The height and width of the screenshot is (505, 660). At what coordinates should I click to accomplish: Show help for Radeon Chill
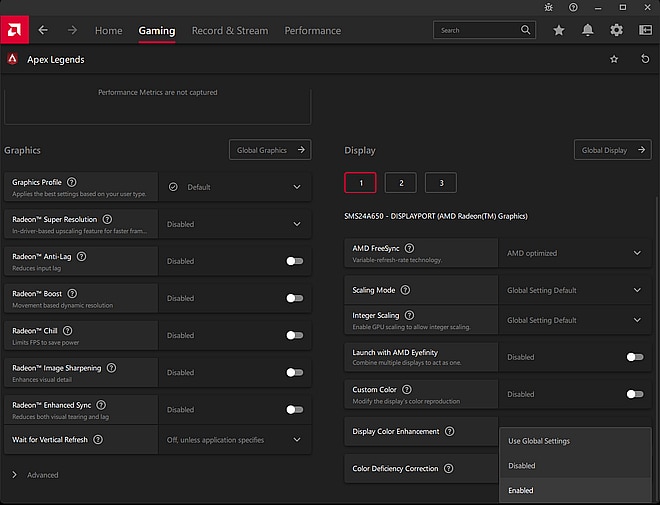pyautogui.click(x=67, y=330)
